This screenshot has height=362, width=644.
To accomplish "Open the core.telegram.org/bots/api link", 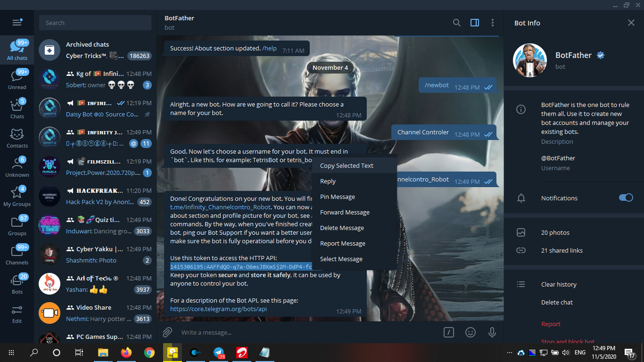I will tap(218, 309).
